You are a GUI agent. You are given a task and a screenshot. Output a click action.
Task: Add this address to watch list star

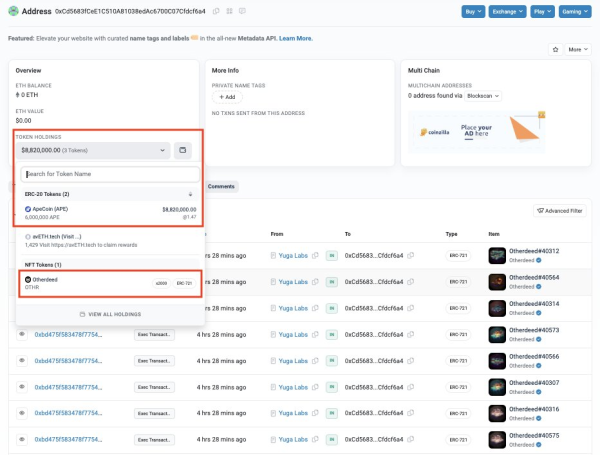pyautogui.click(x=555, y=49)
